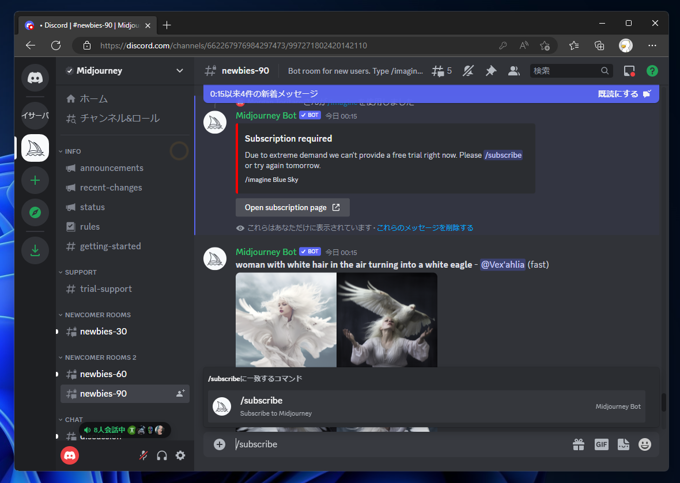The image size is (680, 483).
Task: Switch to newbies-30 channel
Action: pos(125,332)
